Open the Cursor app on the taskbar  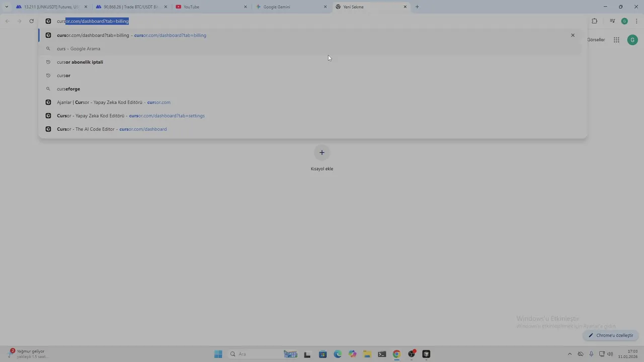[426, 354]
